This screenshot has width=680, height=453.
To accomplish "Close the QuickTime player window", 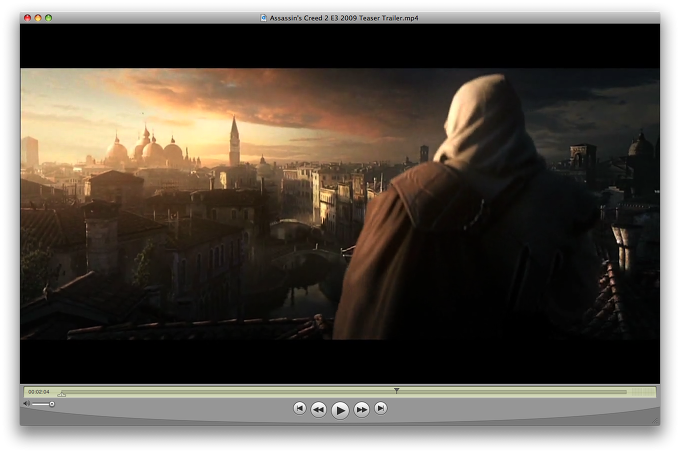I will point(27,18).
